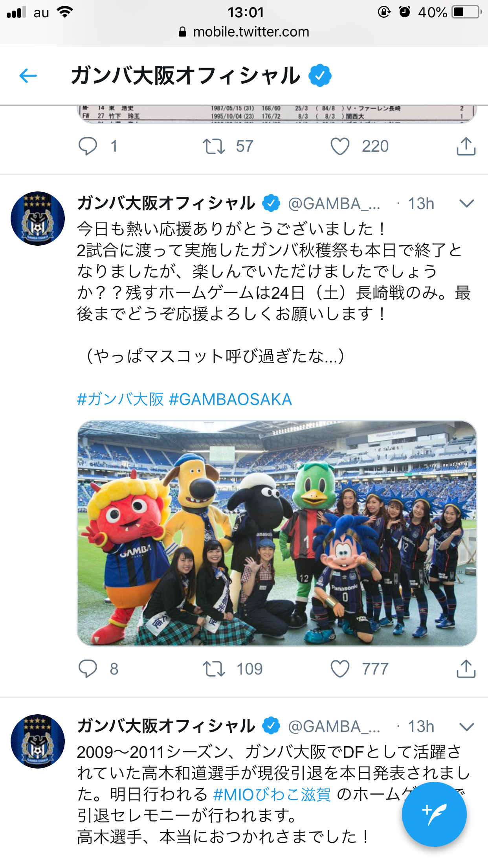This screenshot has height=868, width=488.
Task: Like the tweet with 777 likes
Action: tap(340, 669)
